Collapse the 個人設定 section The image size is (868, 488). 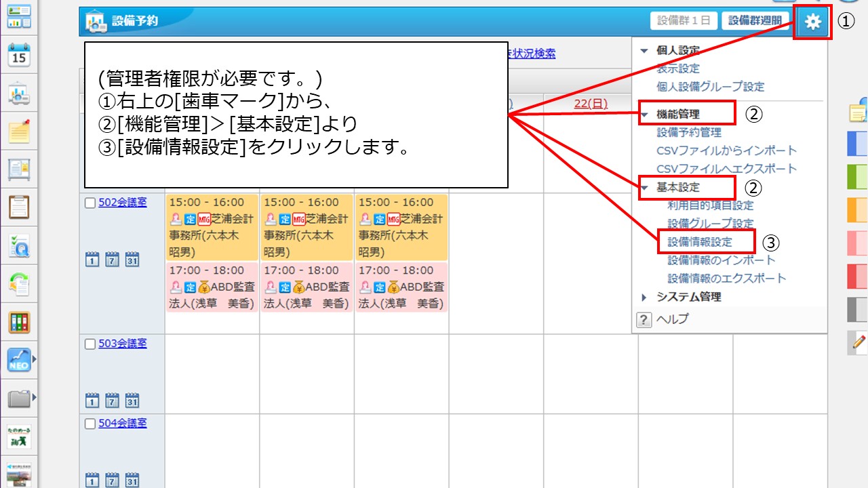point(644,51)
